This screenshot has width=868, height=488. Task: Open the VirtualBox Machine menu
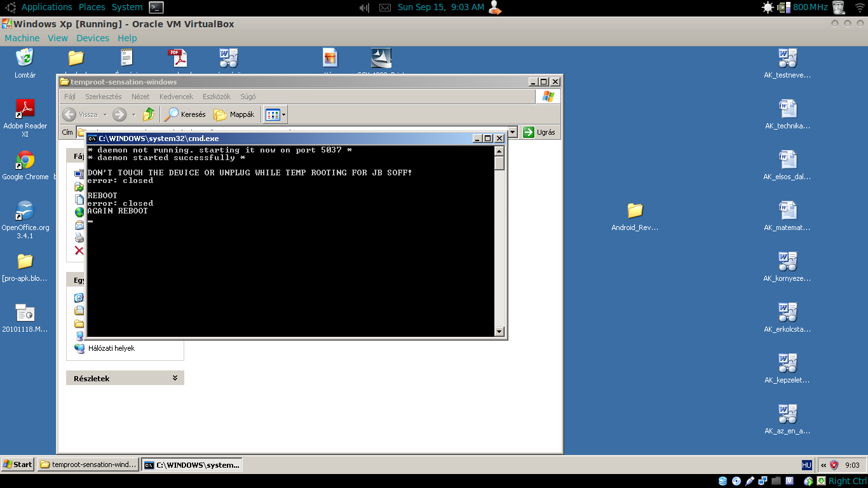(22, 38)
